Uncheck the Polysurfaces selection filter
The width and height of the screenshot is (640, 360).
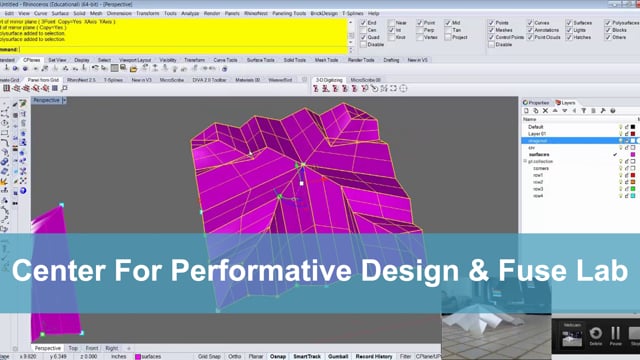tap(608, 23)
